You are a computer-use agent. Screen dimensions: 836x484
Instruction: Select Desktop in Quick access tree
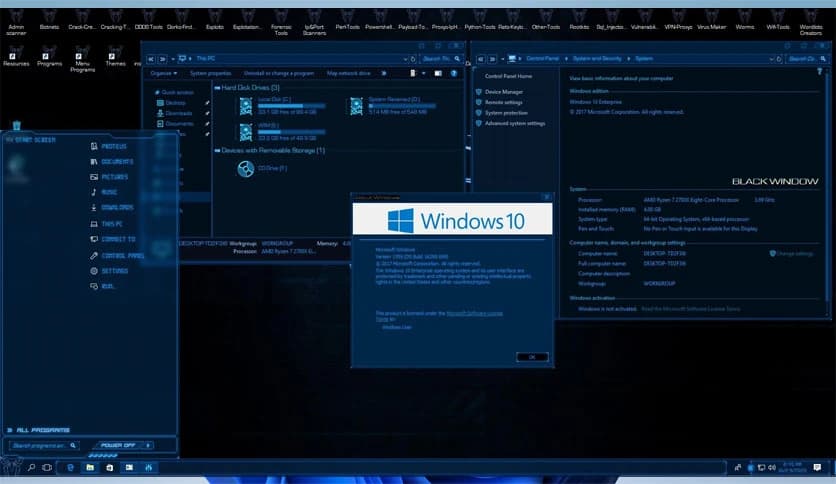pos(172,103)
